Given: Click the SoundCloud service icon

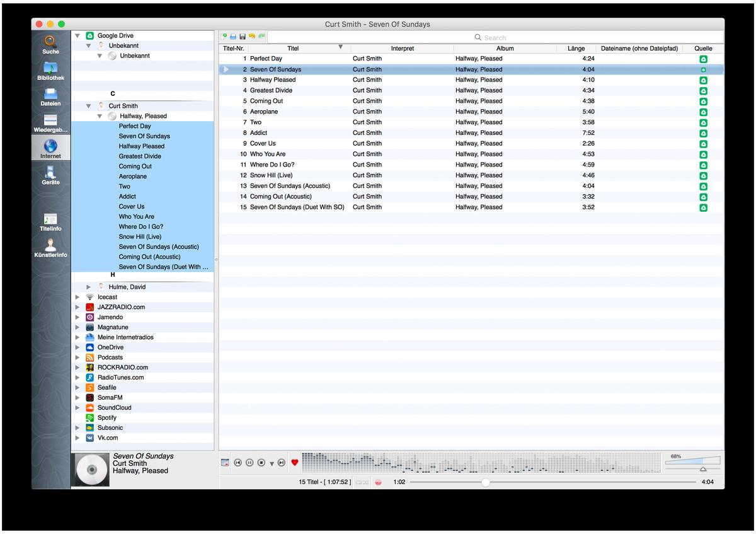Looking at the screenshot, I should [x=89, y=408].
